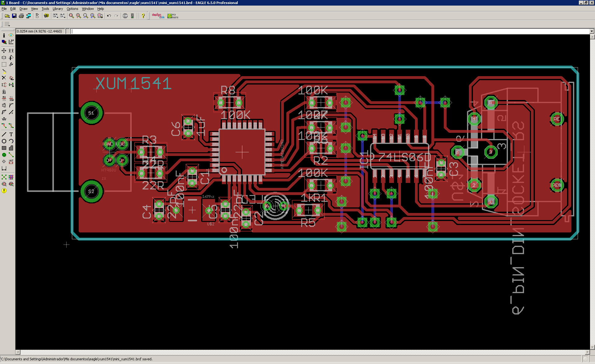Screen dimensions: 595x364
Task: Click the Zoom to fit icon
Action: coord(72,16)
